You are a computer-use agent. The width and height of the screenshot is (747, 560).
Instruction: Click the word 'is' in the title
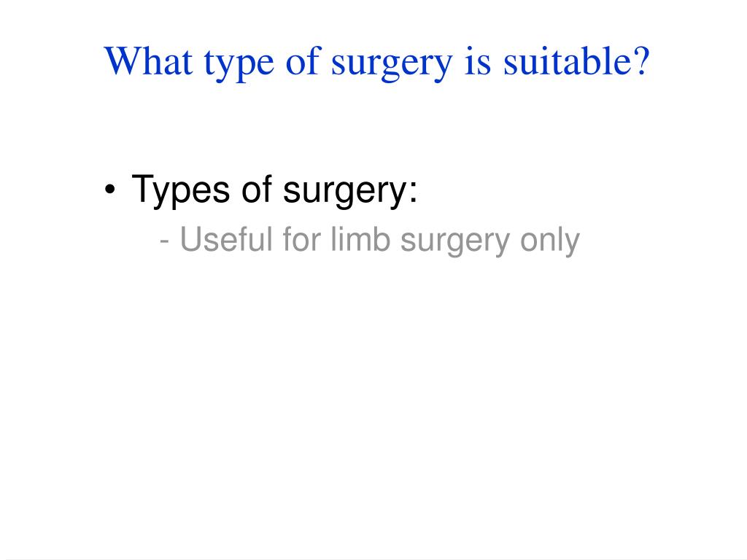tap(477, 61)
